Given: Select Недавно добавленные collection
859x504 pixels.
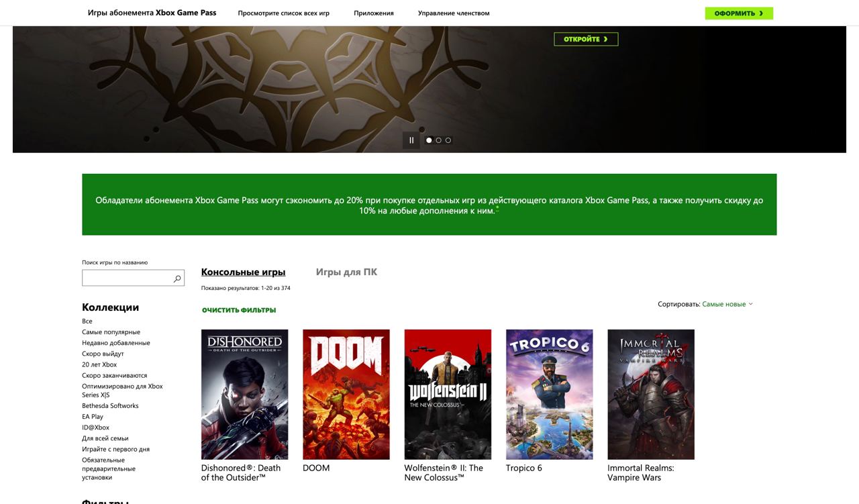Looking at the screenshot, I should [x=116, y=343].
